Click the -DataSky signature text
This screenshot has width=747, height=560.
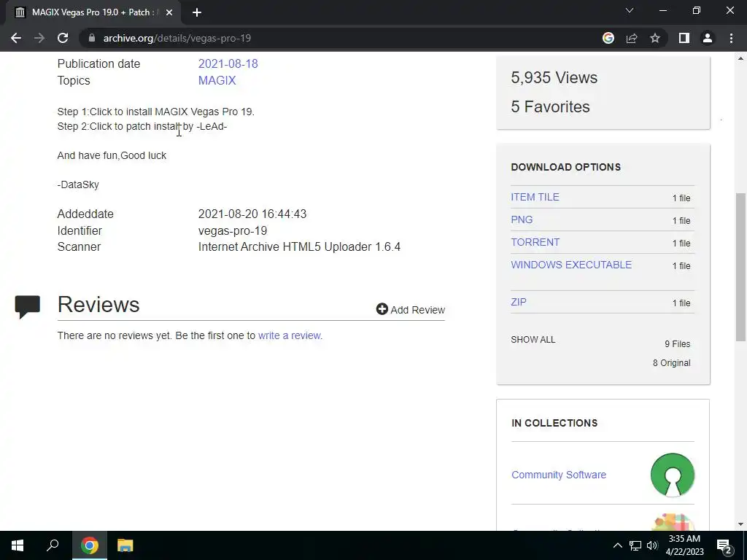click(78, 184)
